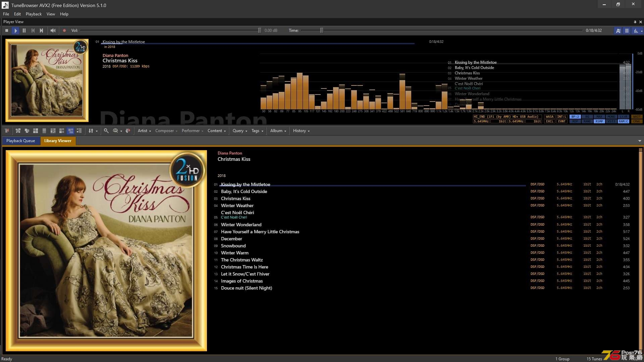
Task: Click the font style icon in Player View
Action: [618, 31]
